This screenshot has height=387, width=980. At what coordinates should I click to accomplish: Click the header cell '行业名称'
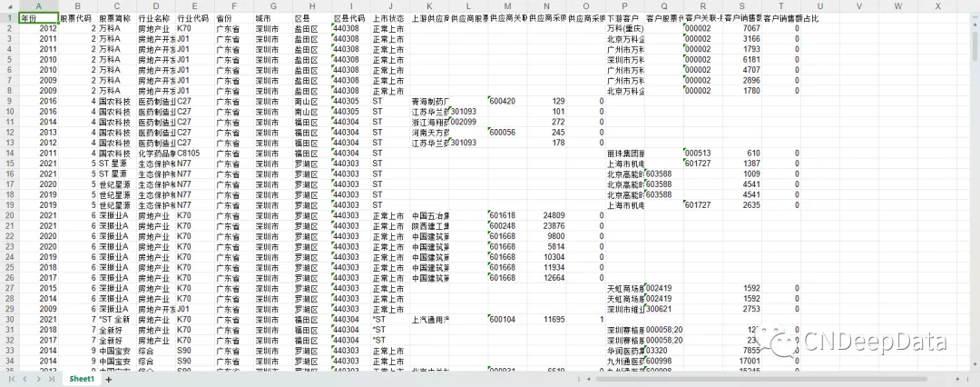coord(156,18)
